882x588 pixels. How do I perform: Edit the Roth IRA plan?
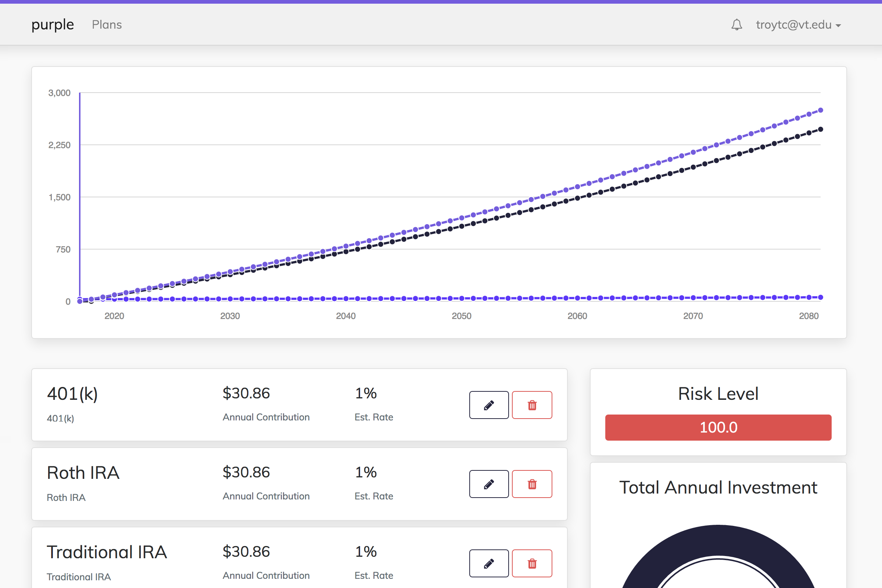coord(489,484)
